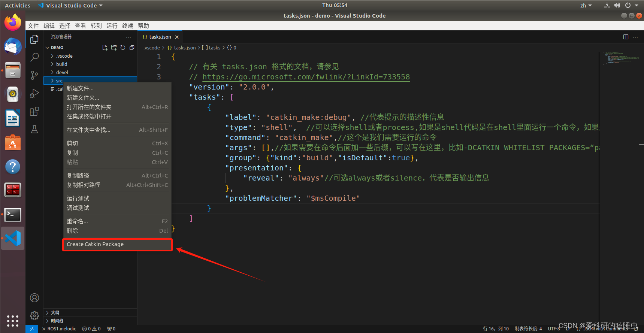Open the Accounts icon in activity bar

(34, 298)
